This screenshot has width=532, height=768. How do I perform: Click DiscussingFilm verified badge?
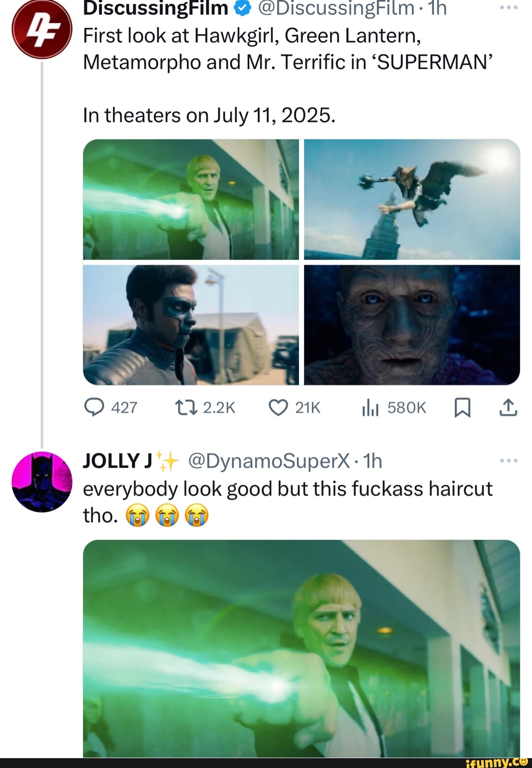click(243, 8)
